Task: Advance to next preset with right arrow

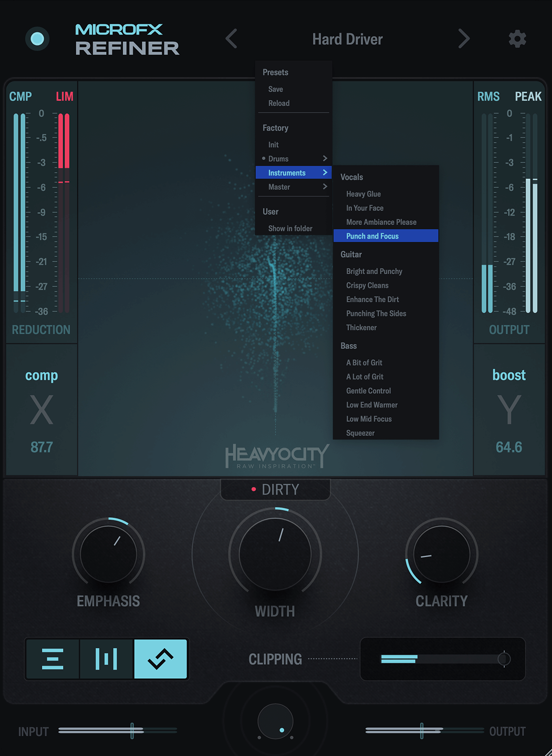Action: tap(464, 39)
